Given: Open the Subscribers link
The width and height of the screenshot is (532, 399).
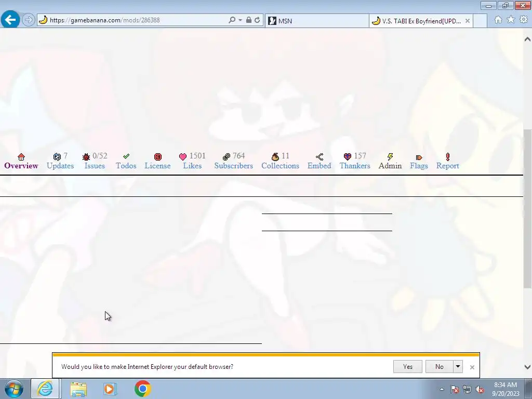Looking at the screenshot, I should click(233, 166).
